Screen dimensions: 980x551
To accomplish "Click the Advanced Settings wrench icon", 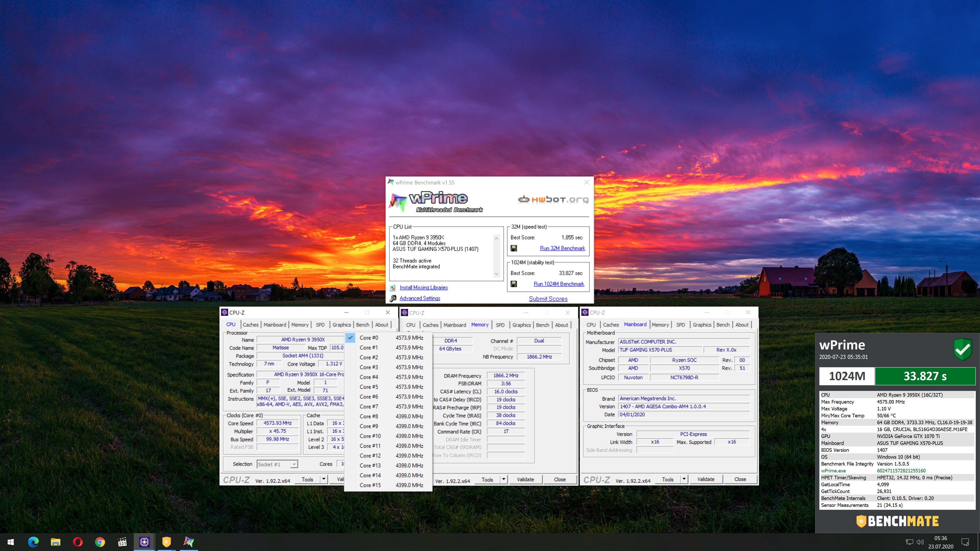I will point(393,298).
